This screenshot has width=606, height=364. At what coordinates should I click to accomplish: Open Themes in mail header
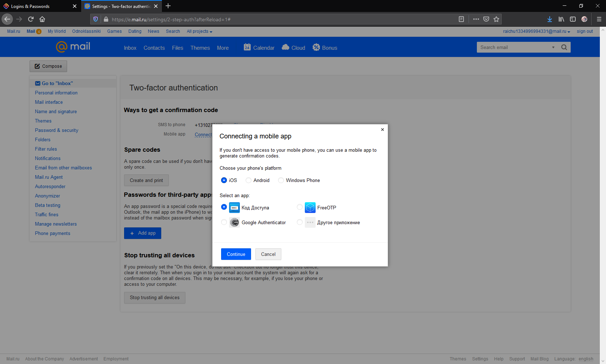point(200,48)
